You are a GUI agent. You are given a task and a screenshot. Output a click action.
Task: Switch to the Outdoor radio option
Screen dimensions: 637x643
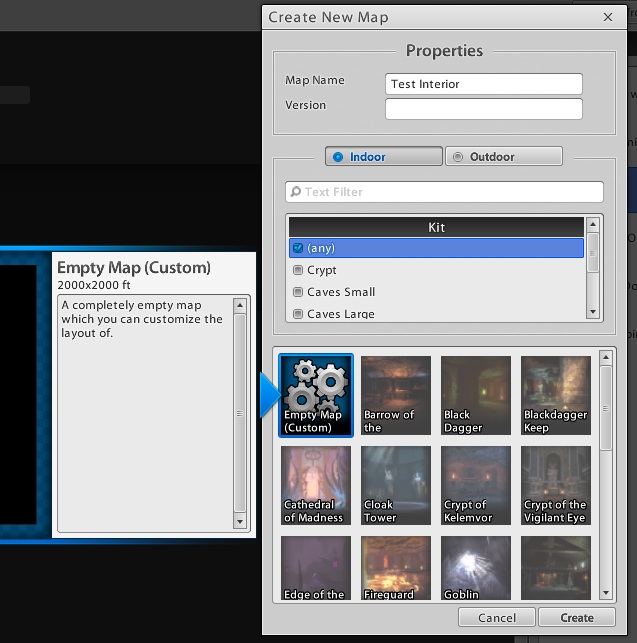point(504,157)
